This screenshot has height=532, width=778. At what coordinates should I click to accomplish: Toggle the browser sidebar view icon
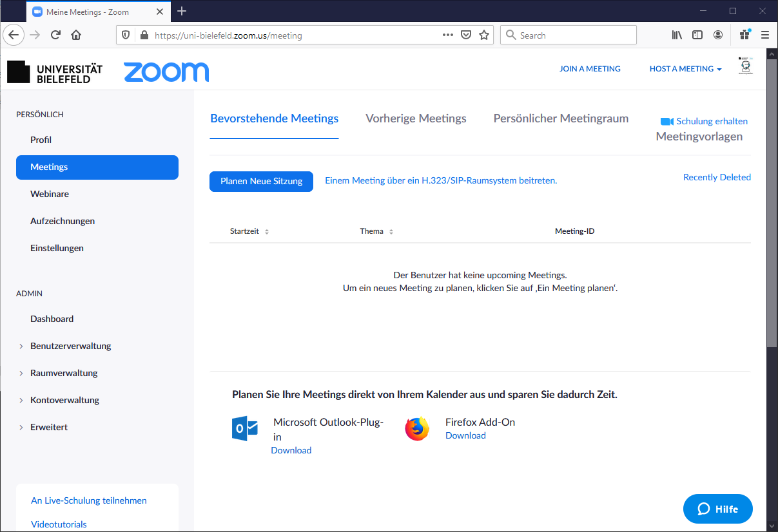coord(697,35)
